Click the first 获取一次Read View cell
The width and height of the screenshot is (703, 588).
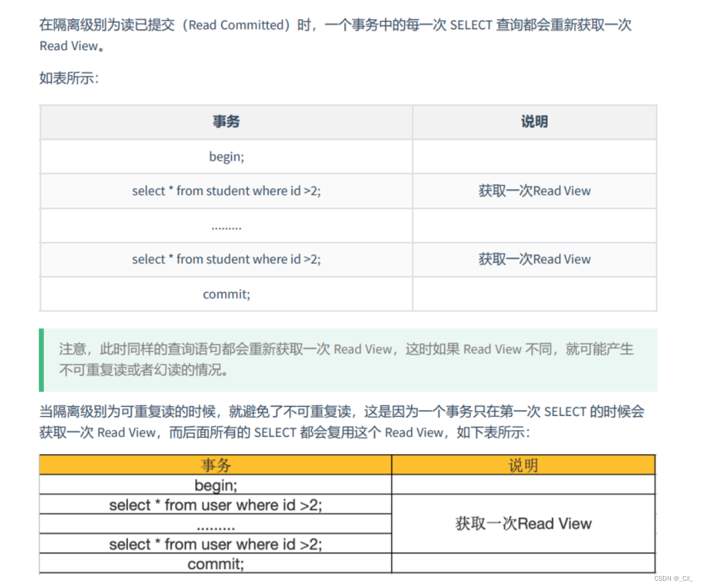534,191
